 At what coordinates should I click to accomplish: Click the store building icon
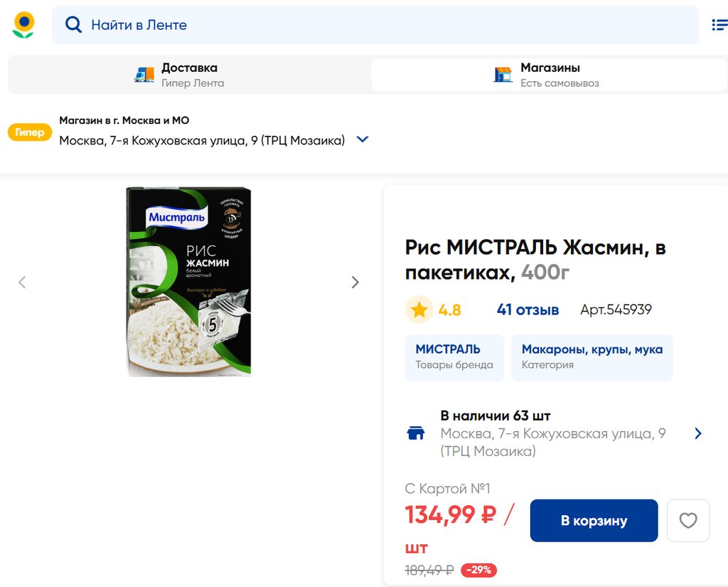[x=503, y=75]
